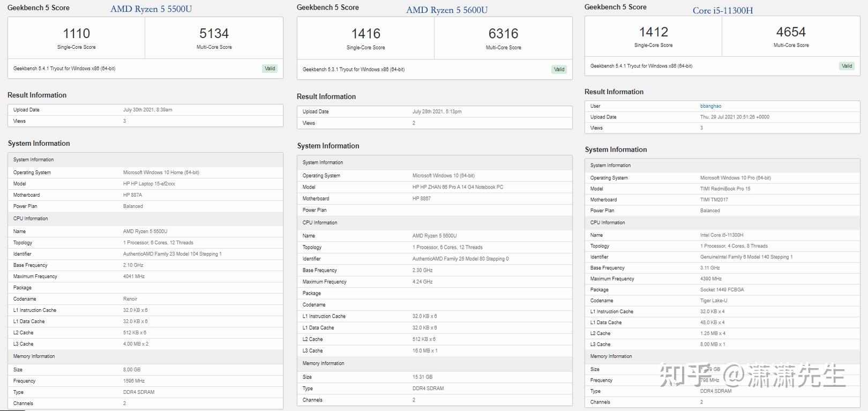The height and width of the screenshot is (411, 868).
Task: Click the upload date "Thu, 29 Jul 2021 20:51:26 +0000"
Action: (735, 117)
